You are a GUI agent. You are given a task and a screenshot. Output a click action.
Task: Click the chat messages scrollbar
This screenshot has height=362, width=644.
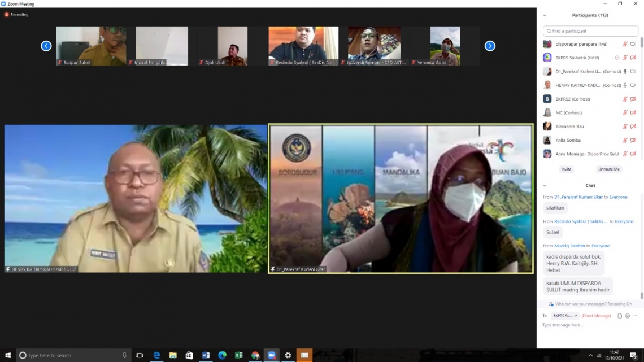(642, 295)
